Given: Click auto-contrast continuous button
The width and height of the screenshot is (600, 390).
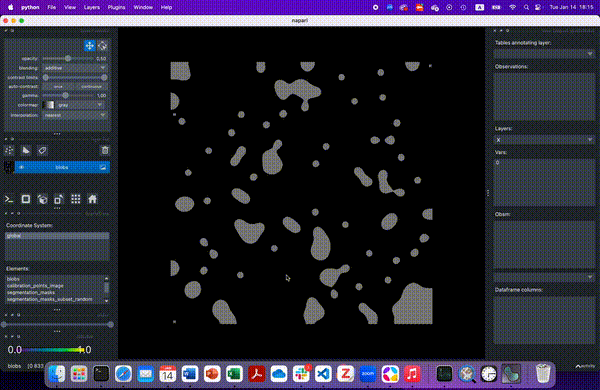Looking at the screenshot, I should point(91,86).
